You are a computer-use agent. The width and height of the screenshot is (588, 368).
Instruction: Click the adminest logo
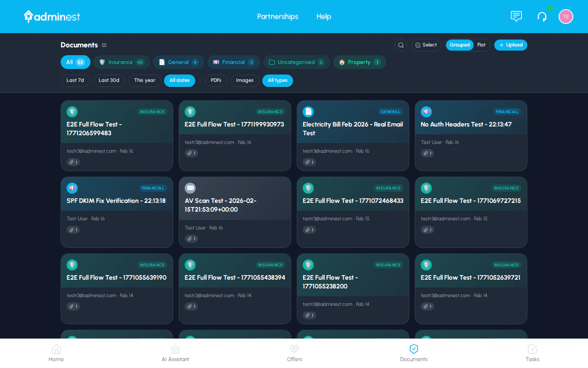pyautogui.click(x=52, y=17)
